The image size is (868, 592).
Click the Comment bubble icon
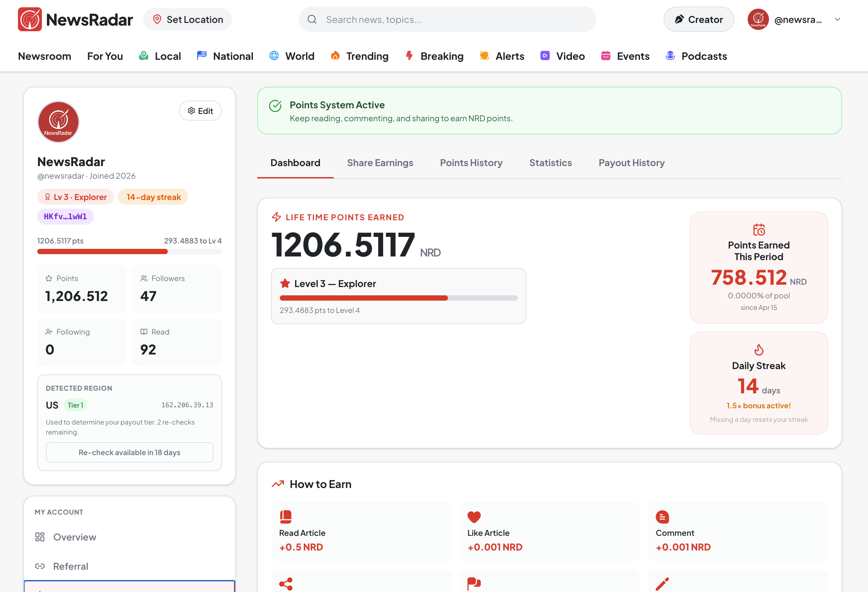point(662,517)
